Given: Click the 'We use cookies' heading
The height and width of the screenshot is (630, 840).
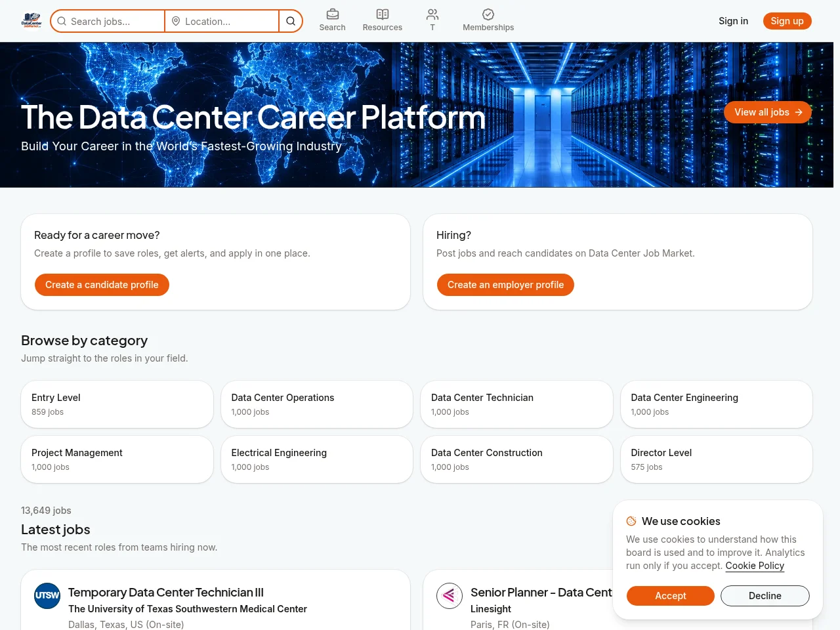Looking at the screenshot, I should point(681,521).
